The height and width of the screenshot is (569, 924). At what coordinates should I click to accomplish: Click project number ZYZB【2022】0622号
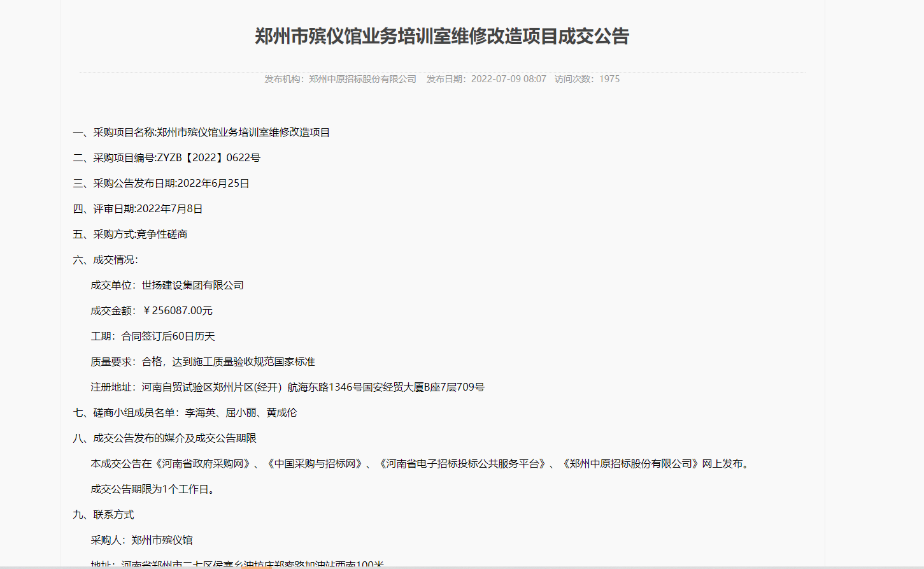tap(210, 157)
